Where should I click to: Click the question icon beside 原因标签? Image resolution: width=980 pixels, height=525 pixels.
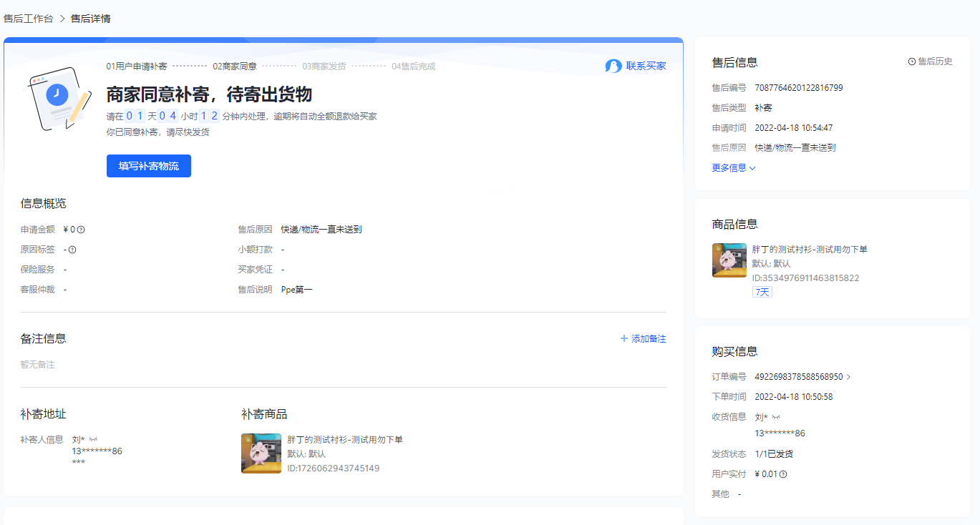point(72,250)
